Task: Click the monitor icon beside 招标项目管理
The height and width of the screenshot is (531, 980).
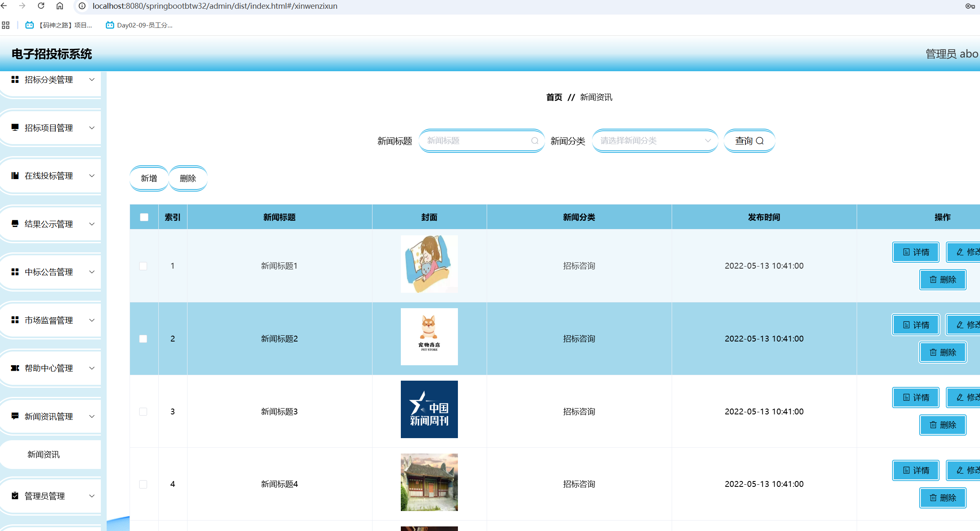Action: (15, 127)
